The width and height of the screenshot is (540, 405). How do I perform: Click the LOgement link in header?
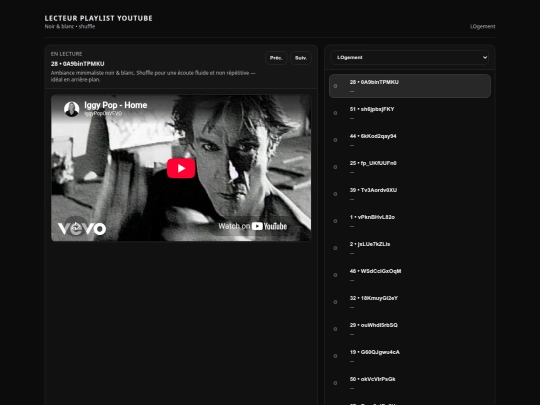482,27
